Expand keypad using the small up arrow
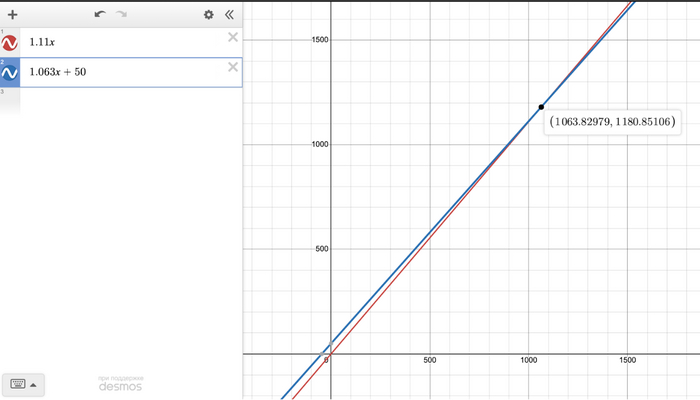Viewport: 700px width, 400px height. pyautogui.click(x=33, y=385)
